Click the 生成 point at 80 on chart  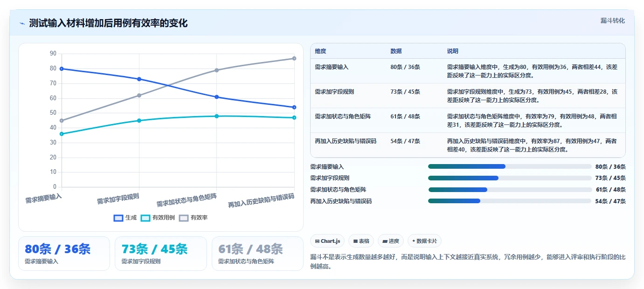coord(62,69)
